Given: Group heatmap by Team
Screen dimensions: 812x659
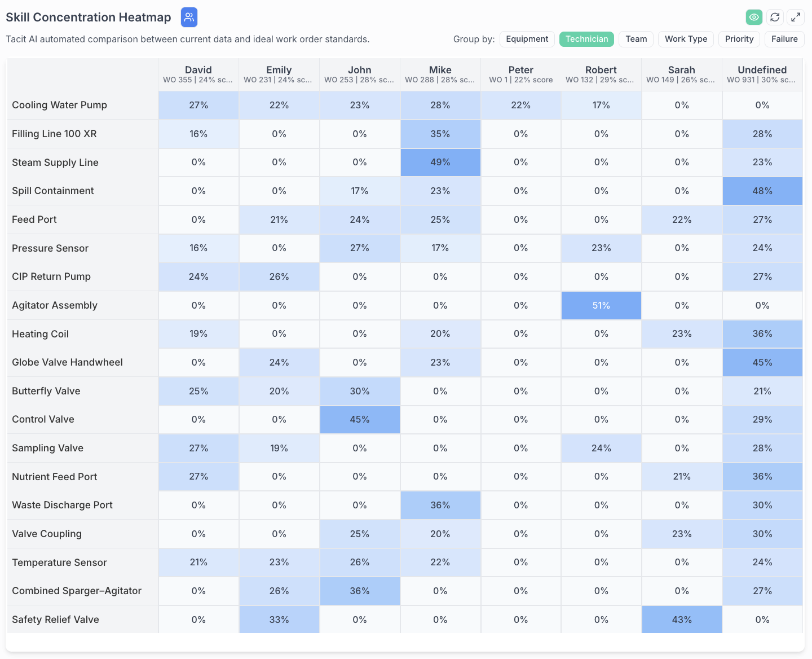Looking at the screenshot, I should coord(636,39).
